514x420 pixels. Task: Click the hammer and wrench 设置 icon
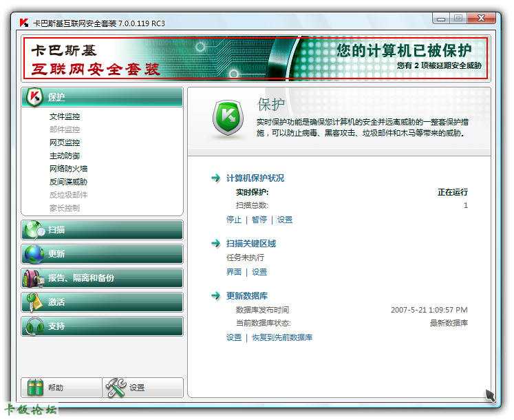click(x=116, y=388)
